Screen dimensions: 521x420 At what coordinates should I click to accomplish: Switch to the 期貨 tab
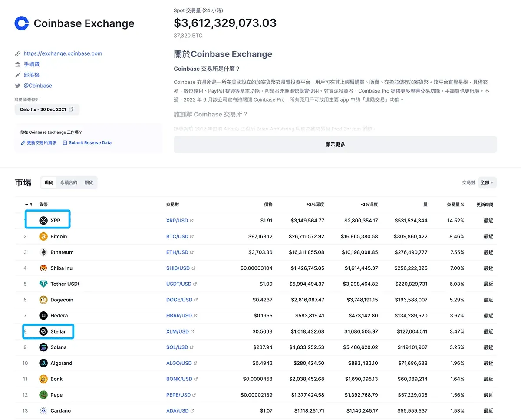click(89, 182)
